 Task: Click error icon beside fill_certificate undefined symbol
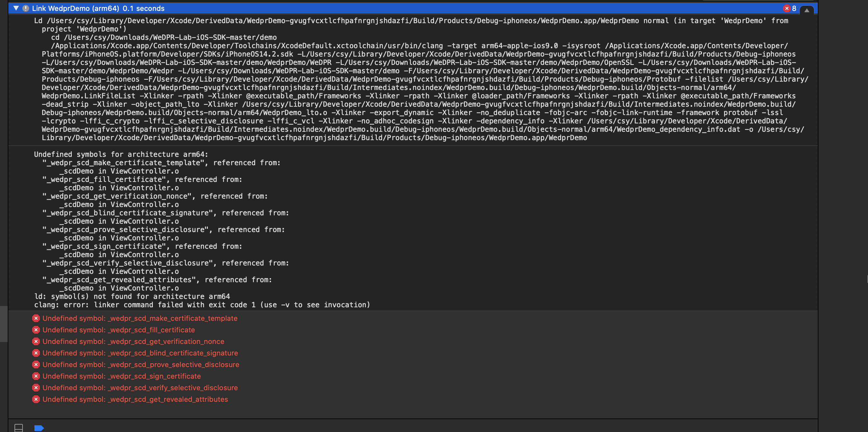click(36, 330)
